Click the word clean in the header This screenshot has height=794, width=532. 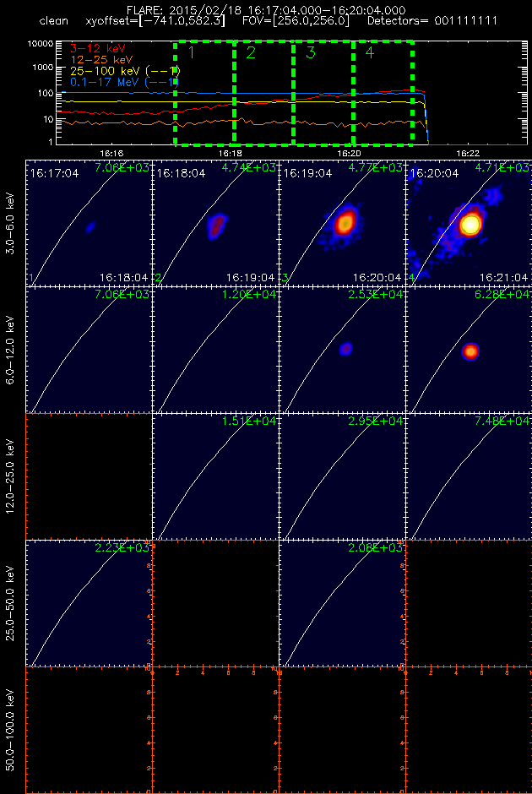[53, 22]
